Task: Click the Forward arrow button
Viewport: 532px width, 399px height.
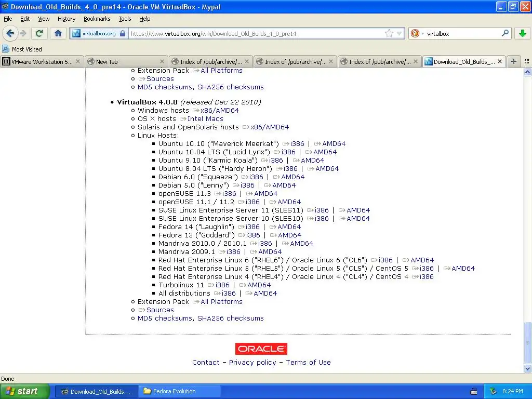Action: pyautogui.click(x=23, y=33)
